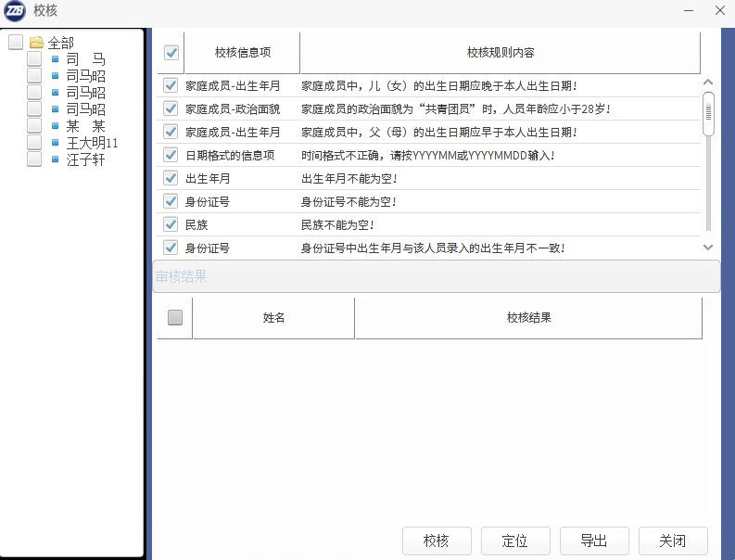Uncheck the 民族不能为空 rule checkbox
Image resolution: width=735 pixels, height=560 pixels.
[171, 224]
